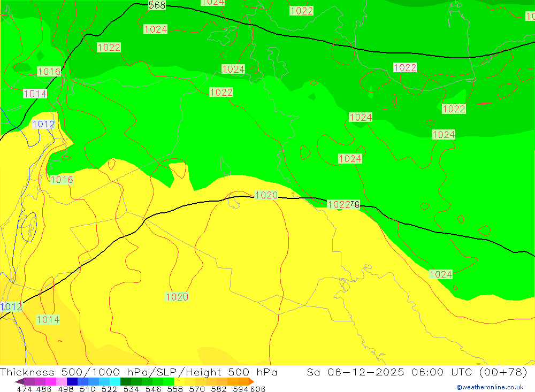The height and width of the screenshot is (392, 535).
Task: Select the orange right arrow of the legend
Action: point(251,381)
